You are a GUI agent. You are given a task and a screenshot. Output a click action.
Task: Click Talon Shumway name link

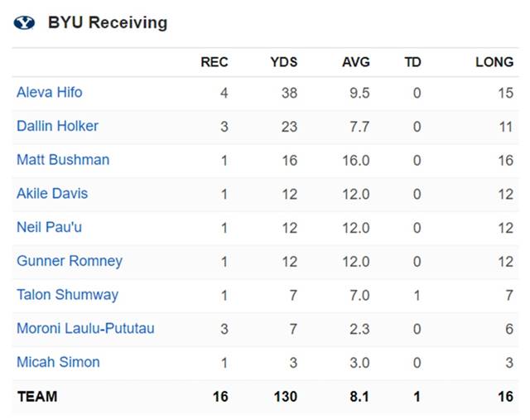(x=67, y=295)
